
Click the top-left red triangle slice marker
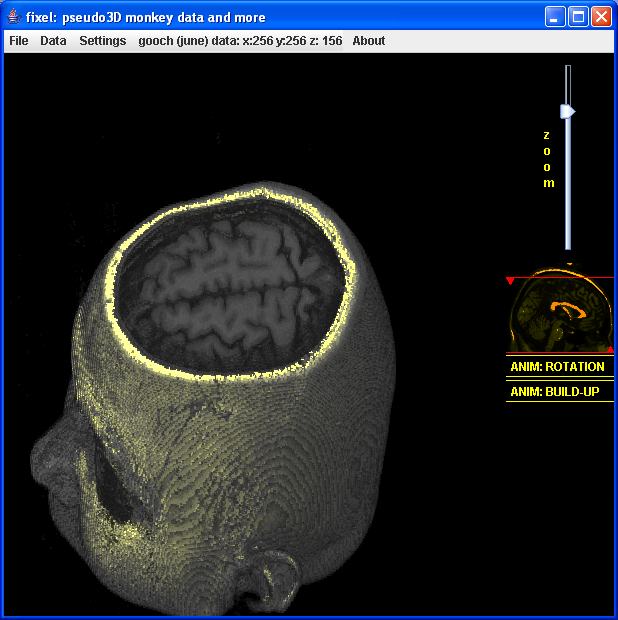pyautogui.click(x=510, y=281)
